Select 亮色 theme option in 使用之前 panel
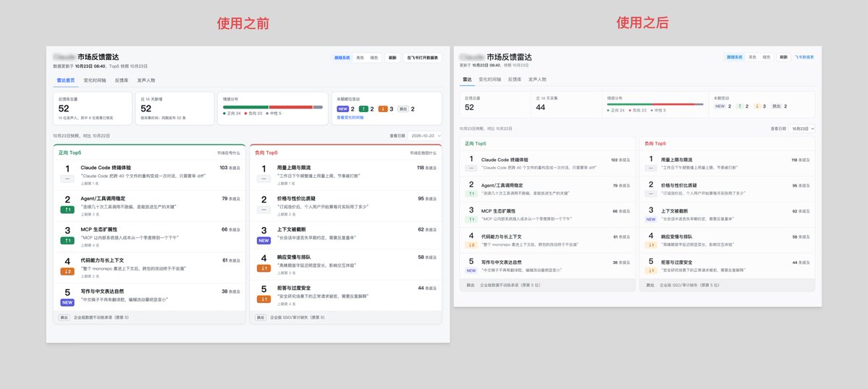The width and height of the screenshot is (868, 389). click(361, 57)
